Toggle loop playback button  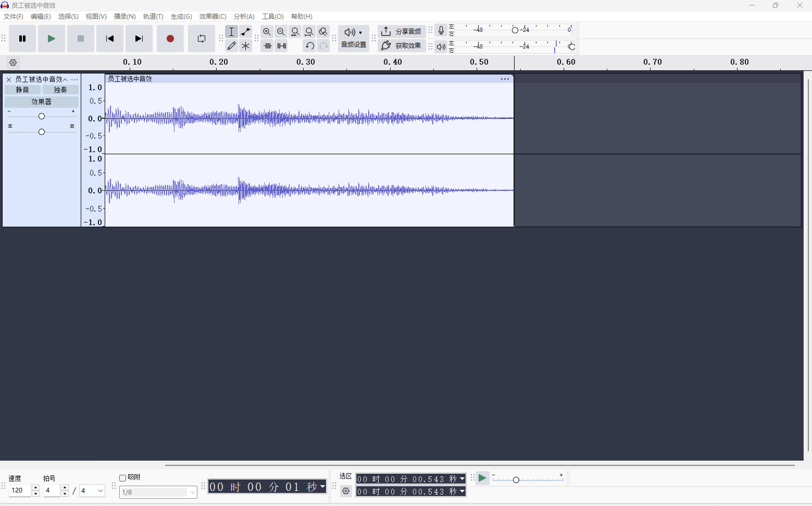tap(201, 39)
